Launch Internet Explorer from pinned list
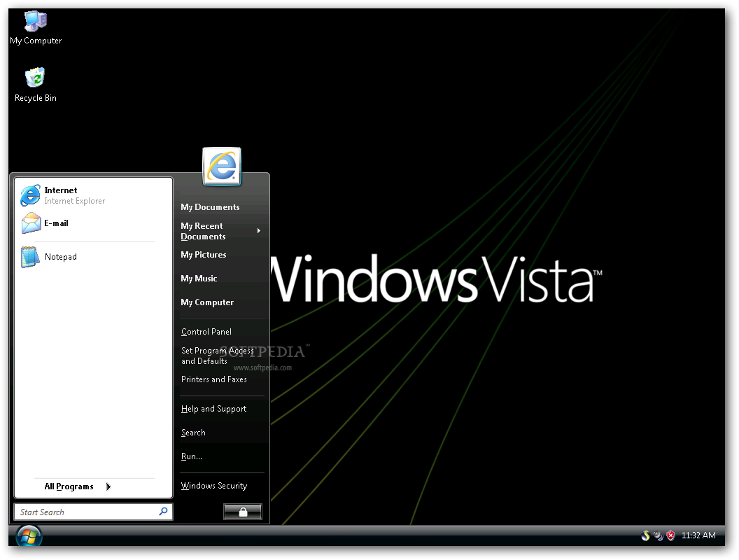The image size is (739, 560). [94, 195]
